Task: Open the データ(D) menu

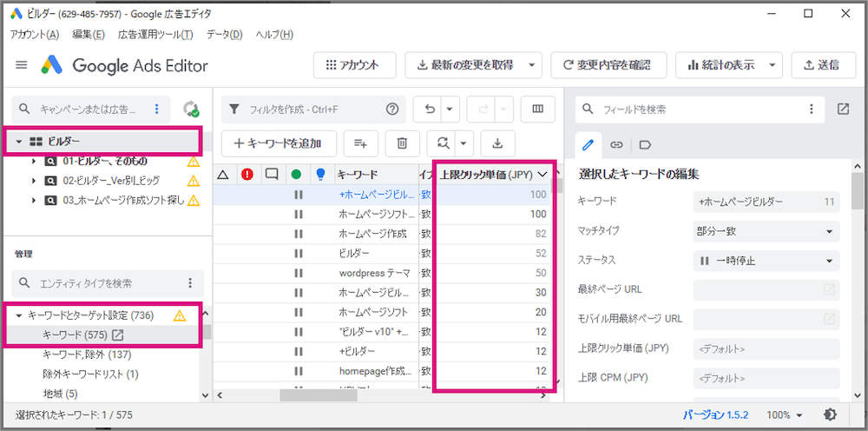Action: tap(225, 35)
